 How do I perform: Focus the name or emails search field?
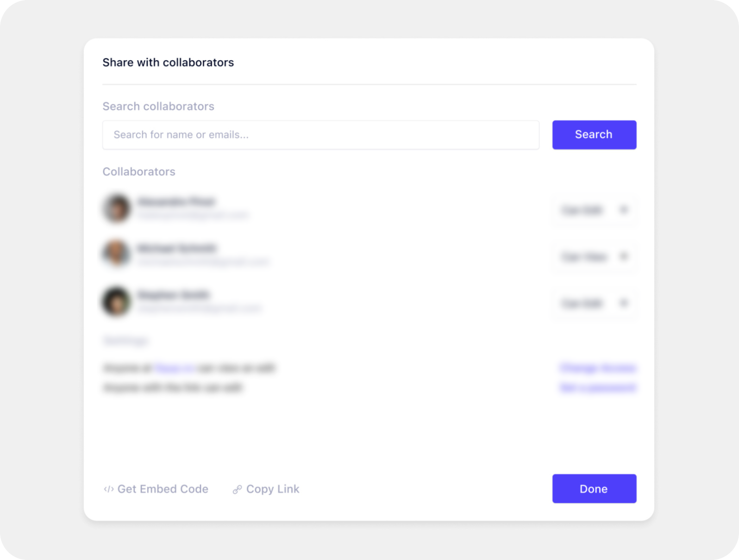[320, 135]
